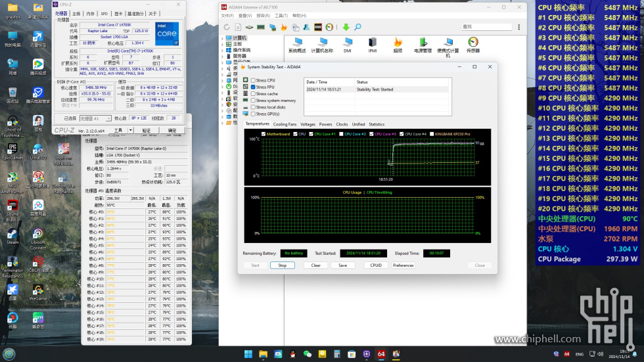Click the Clear button

(x=316, y=265)
